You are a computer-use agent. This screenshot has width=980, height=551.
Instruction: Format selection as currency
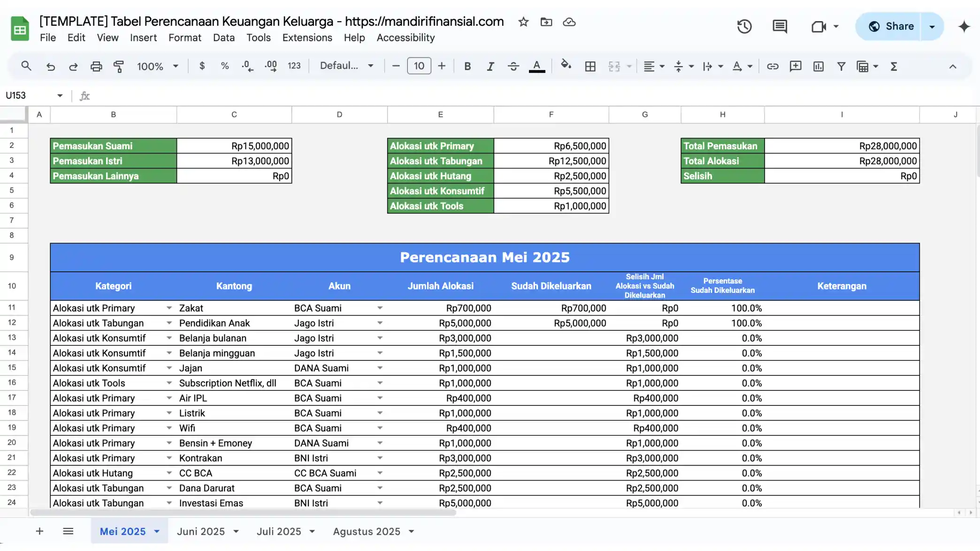(202, 66)
